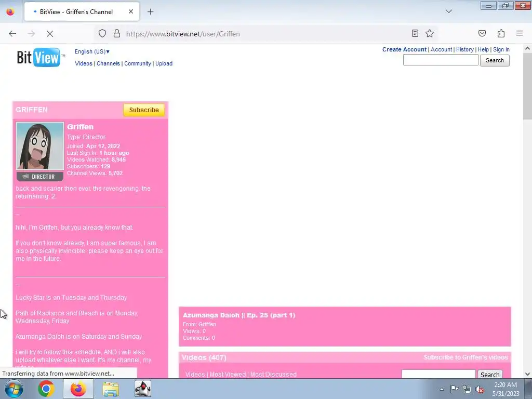Click the DIRECTOR badge under avatar

[39, 177]
